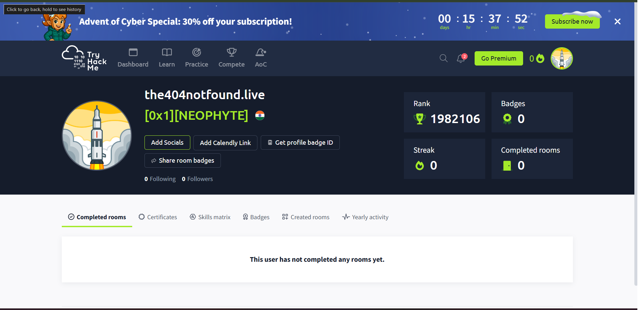Screen dimensions: 644x310
Task: Click the streak flame counter in navbar
Action: coord(537,59)
